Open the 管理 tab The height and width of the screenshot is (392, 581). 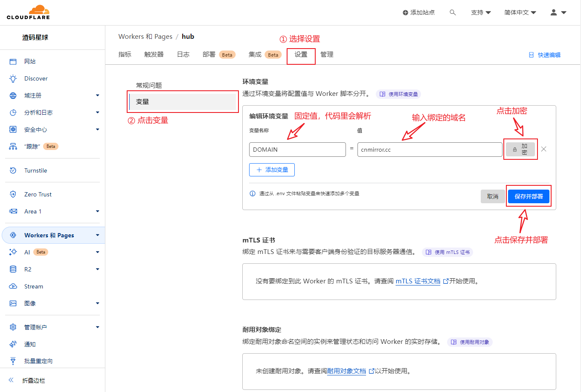pyautogui.click(x=327, y=55)
